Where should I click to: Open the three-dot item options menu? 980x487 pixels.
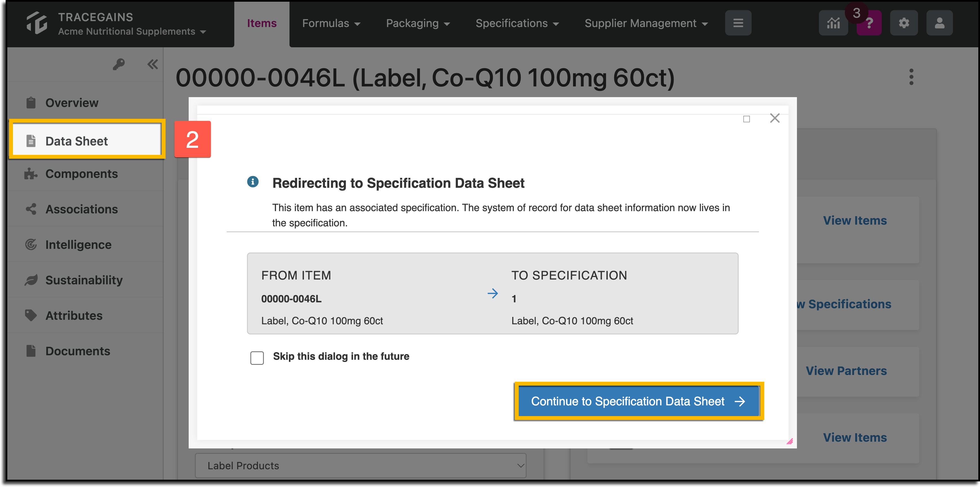click(x=911, y=77)
